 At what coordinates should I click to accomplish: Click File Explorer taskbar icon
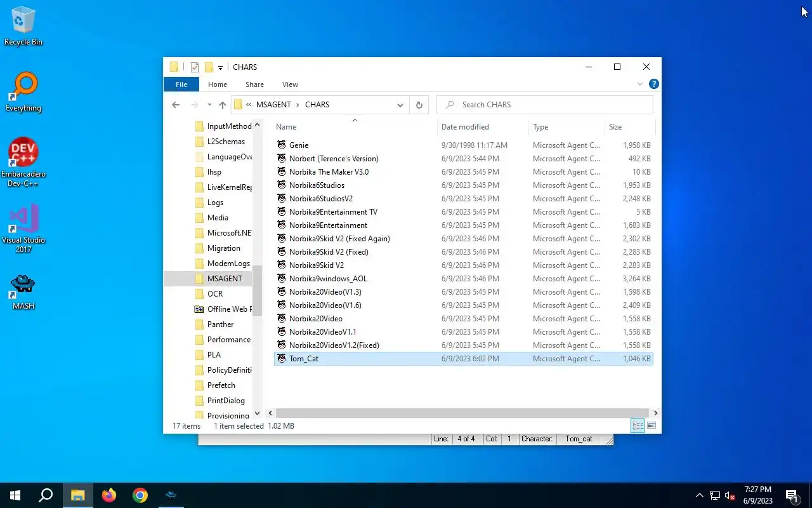77,495
